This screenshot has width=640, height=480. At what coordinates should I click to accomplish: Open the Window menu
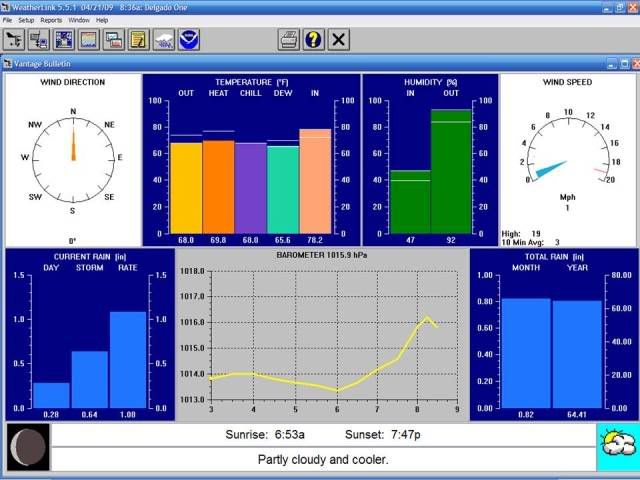tap(79, 20)
